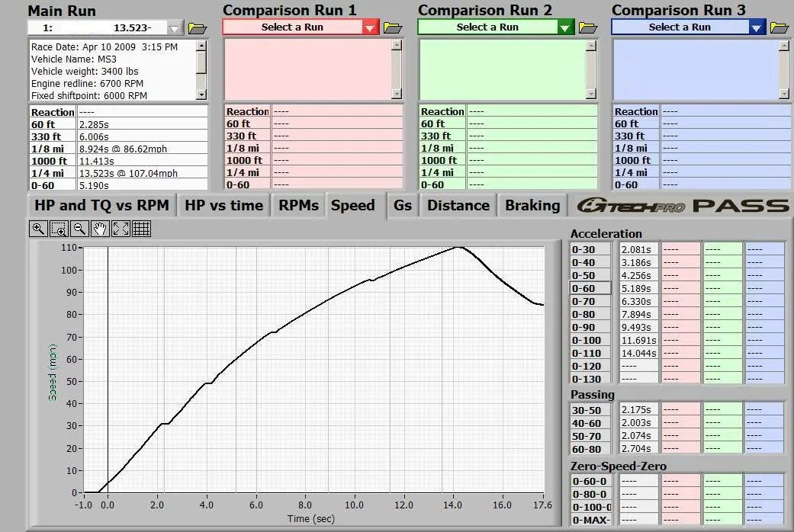Choose the pan hand tool
Screen dimensions: 794x532
100,228
